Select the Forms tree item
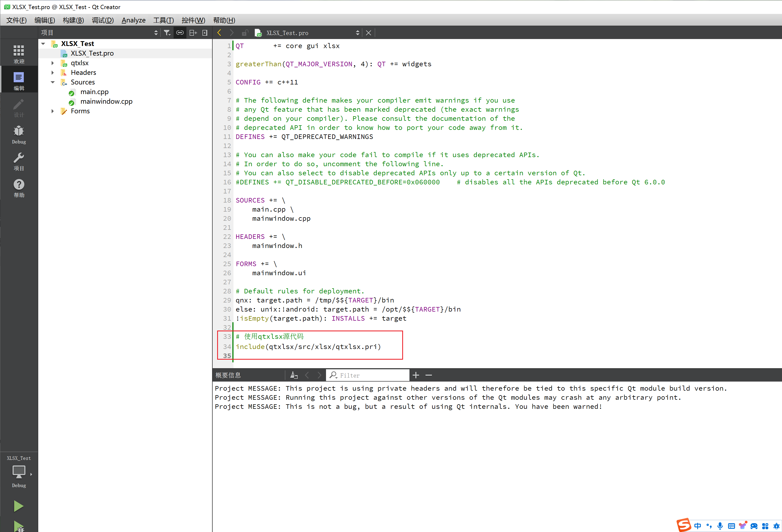The height and width of the screenshot is (532, 782). pos(80,111)
